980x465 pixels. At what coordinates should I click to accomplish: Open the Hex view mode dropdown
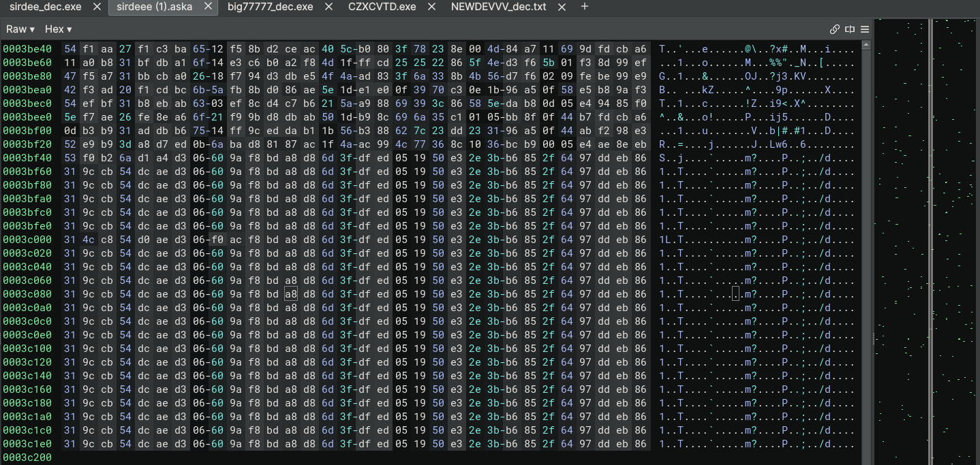(x=59, y=29)
